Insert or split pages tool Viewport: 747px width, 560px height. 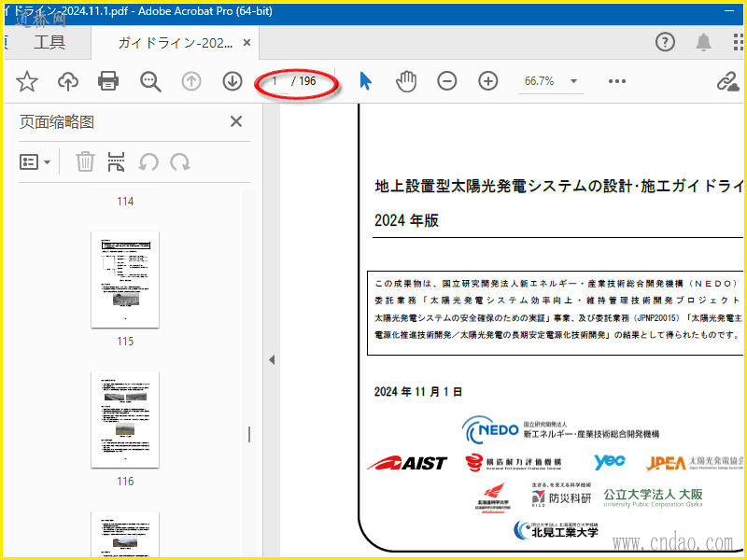click(x=116, y=161)
